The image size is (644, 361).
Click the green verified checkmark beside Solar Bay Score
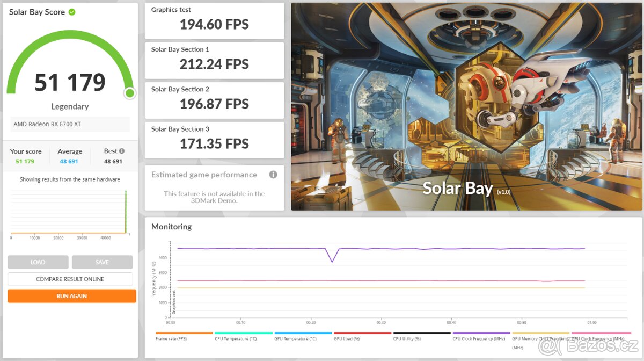pyautogui.click(x=72, y=12)
